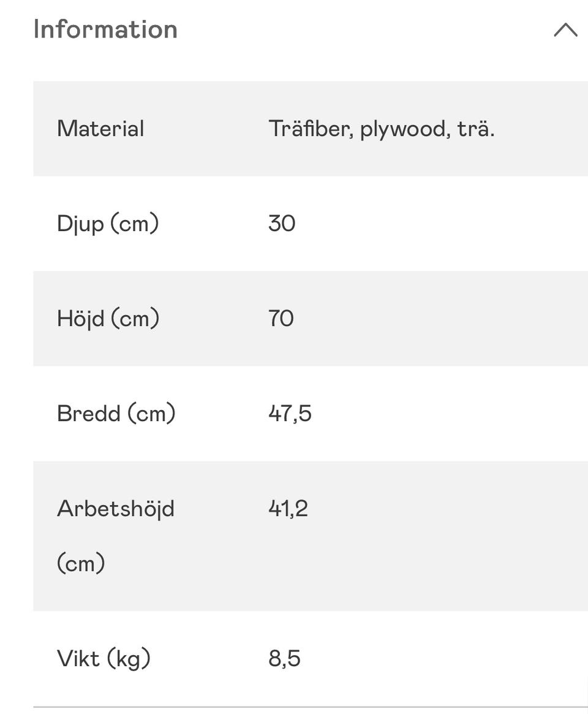Click the (cm) text under Arbetshöjd

coord(81,563)
